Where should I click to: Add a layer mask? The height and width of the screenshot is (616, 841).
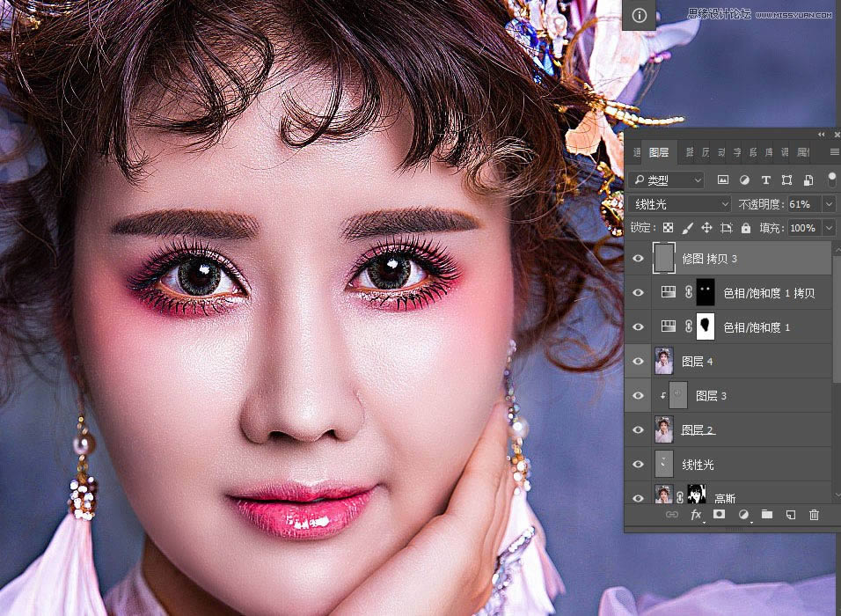[720, 514]
